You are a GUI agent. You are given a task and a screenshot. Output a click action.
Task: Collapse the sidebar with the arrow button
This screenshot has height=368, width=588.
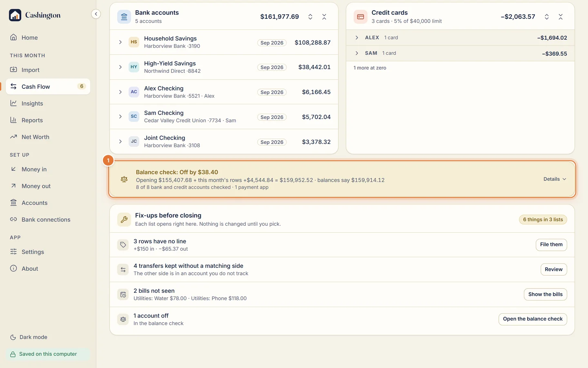[x=96, y=14]
